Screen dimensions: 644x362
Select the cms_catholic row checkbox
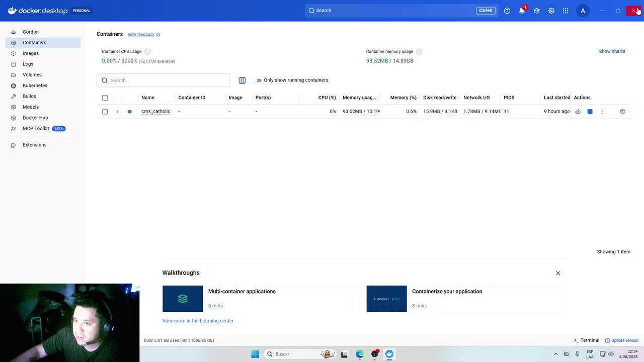[x=105, y=112]
